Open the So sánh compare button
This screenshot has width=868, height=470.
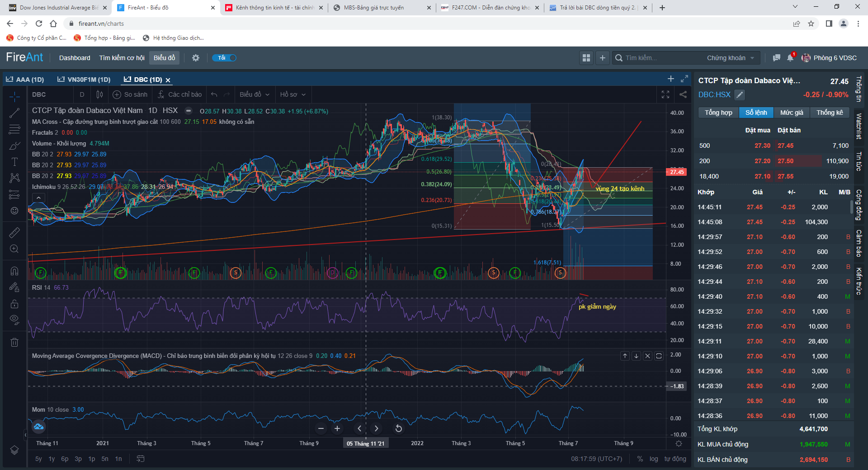pyautogui.click(x=130, y=94)
